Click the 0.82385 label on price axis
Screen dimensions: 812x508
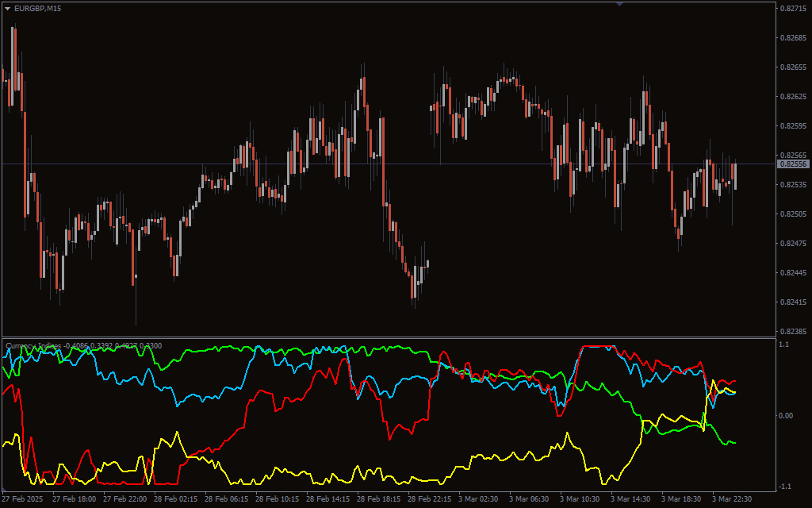(793, 331)
